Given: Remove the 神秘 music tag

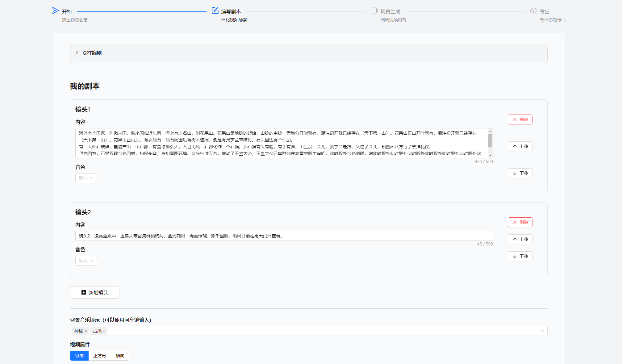Looking at the screenshot, I should click(x=86, y=331).
